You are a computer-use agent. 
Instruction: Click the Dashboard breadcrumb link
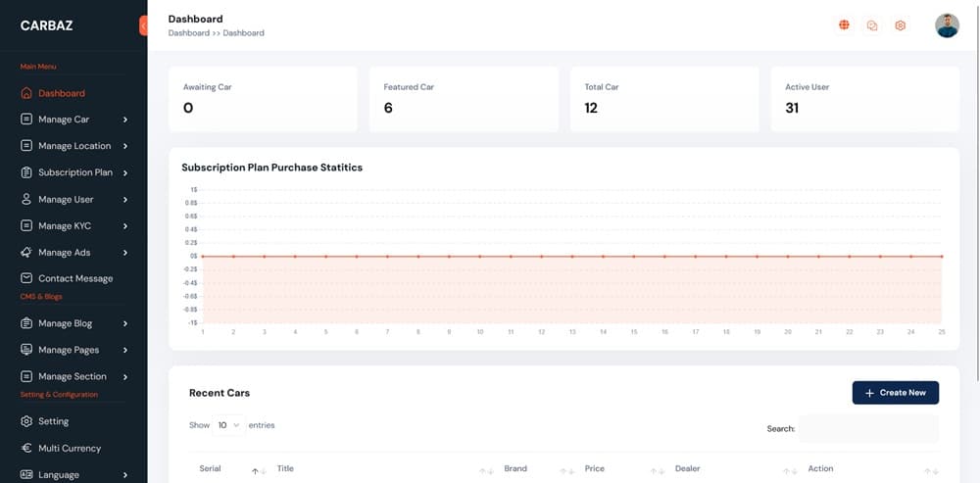click(x=188, y=33)
